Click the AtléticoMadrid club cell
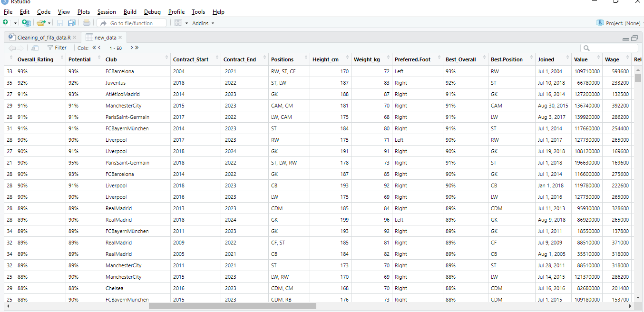Screen dimensions: 644x312 pyautogui.click(x=136, y=94)
